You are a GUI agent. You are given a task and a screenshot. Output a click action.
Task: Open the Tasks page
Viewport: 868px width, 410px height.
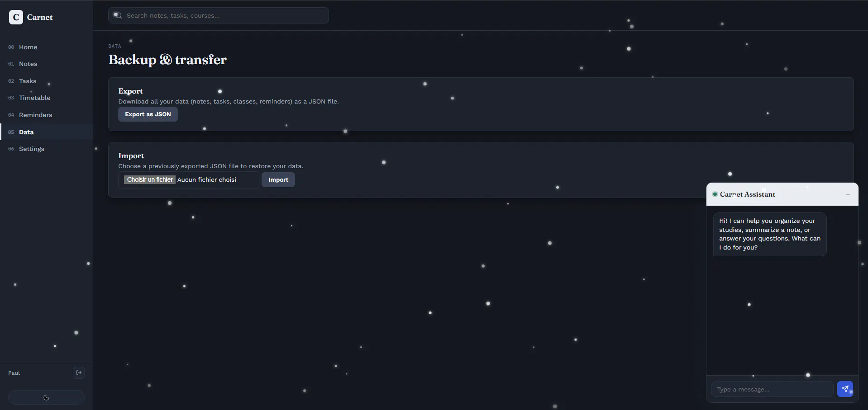coord(46,81)
